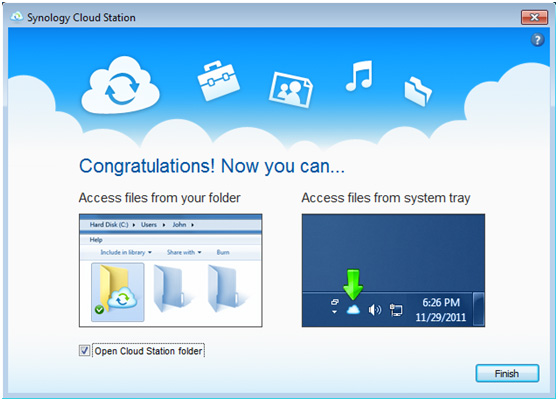Click the Help menu in folder preview
Screen dimensions: 558x401
(x=96, y=239)
